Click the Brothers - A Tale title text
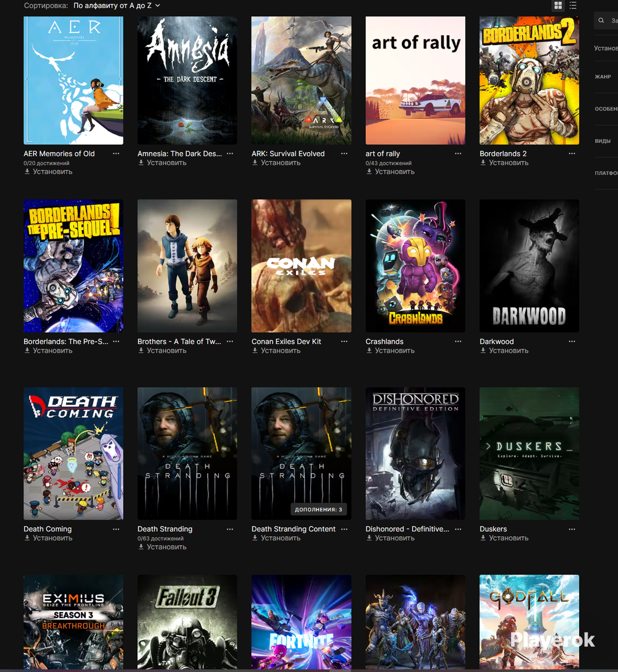618x672 pixels. click(179, 342)
